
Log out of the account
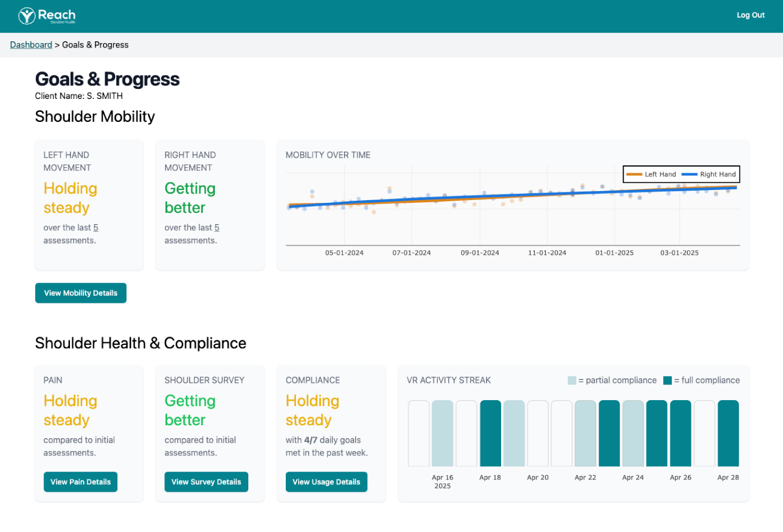(750, 15)
